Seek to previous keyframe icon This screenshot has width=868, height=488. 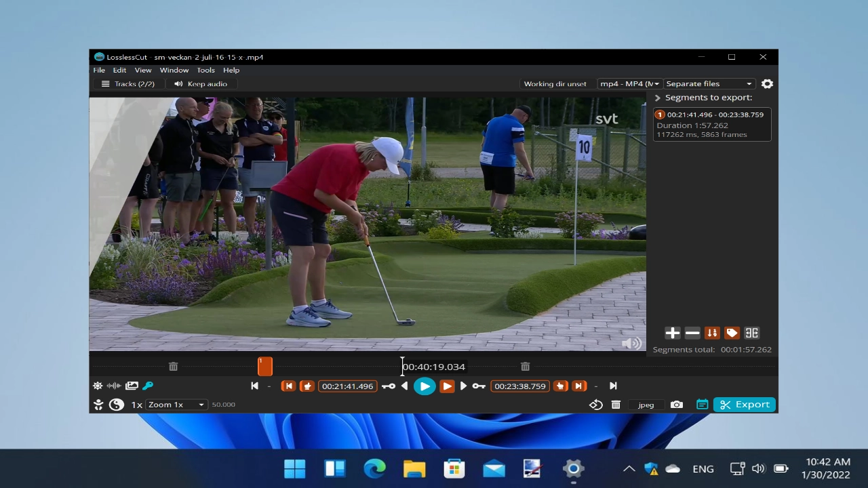(389, 386)
